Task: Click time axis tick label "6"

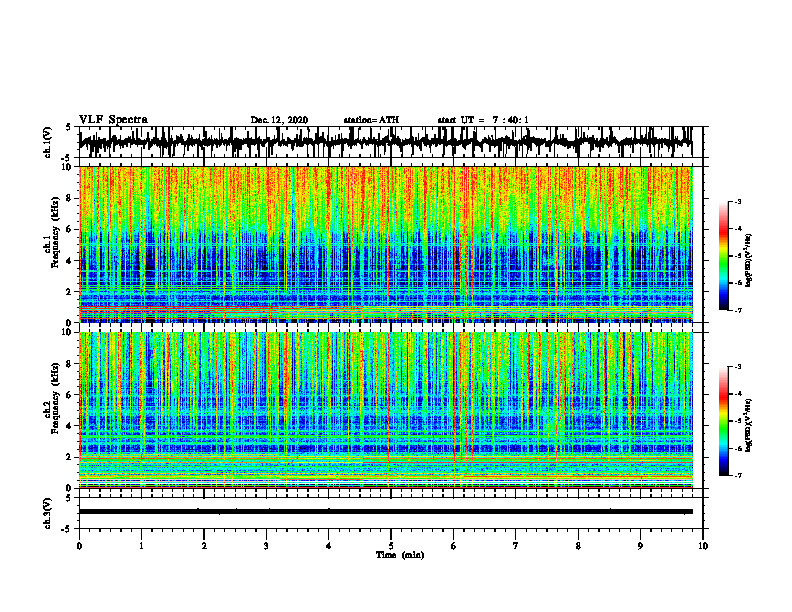Action: (x=453, y=546)
